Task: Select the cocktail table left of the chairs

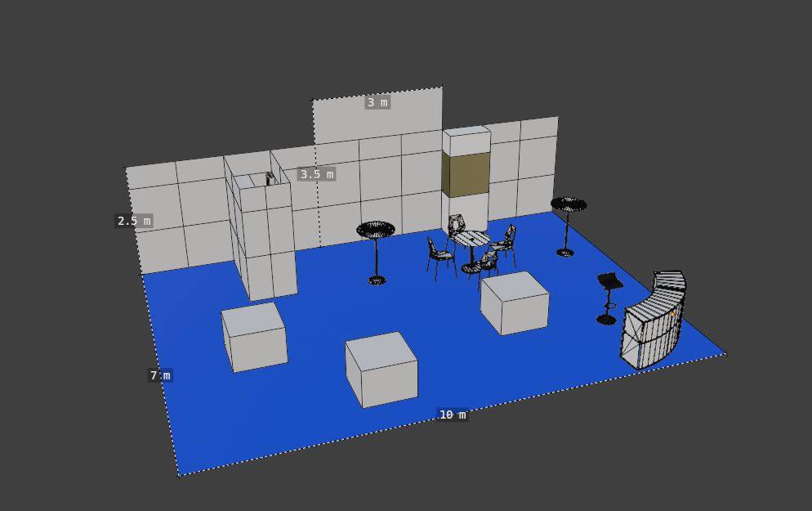Action: click(376, 231)
